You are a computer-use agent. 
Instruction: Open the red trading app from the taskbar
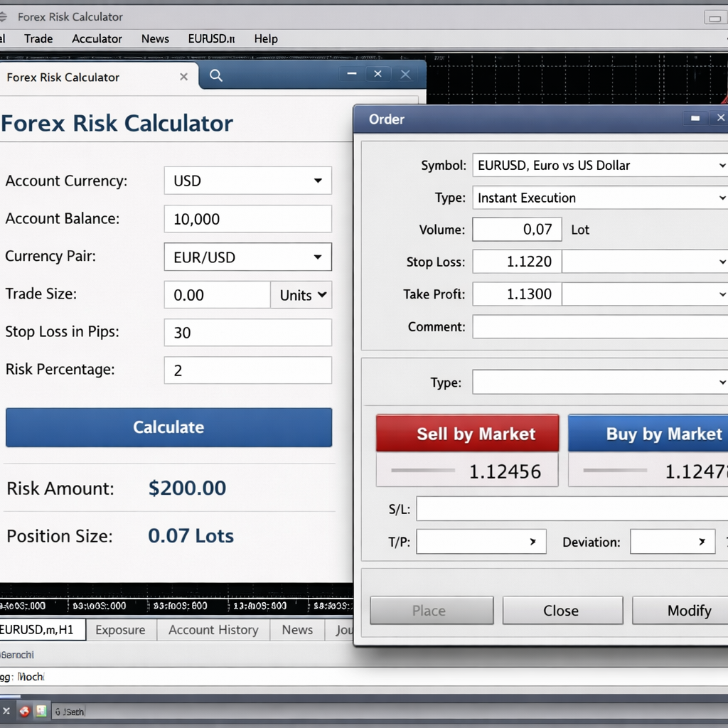point(25,711)
